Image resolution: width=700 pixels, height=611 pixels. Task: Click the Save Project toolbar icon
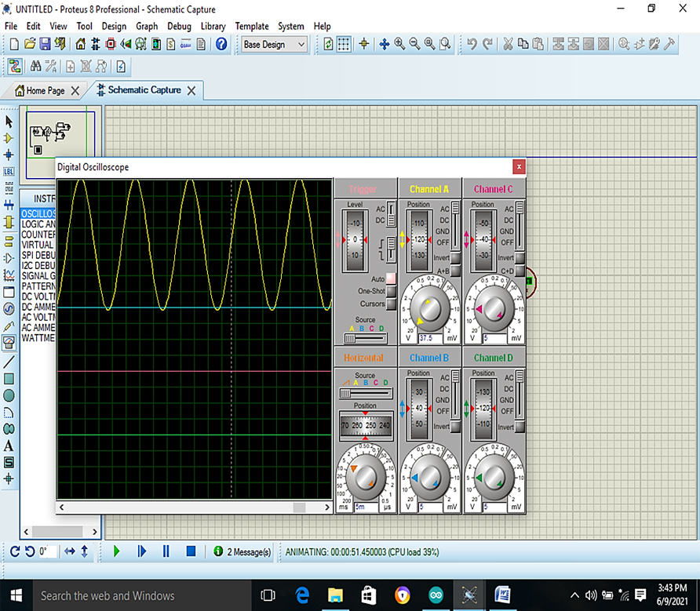click(45, 45)
